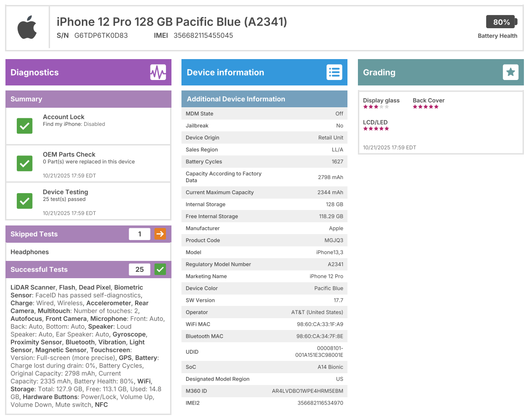Click the Diagnostics waveform icon
The height and width of the screenshot is (420, 528).
[x=158, y=72]
